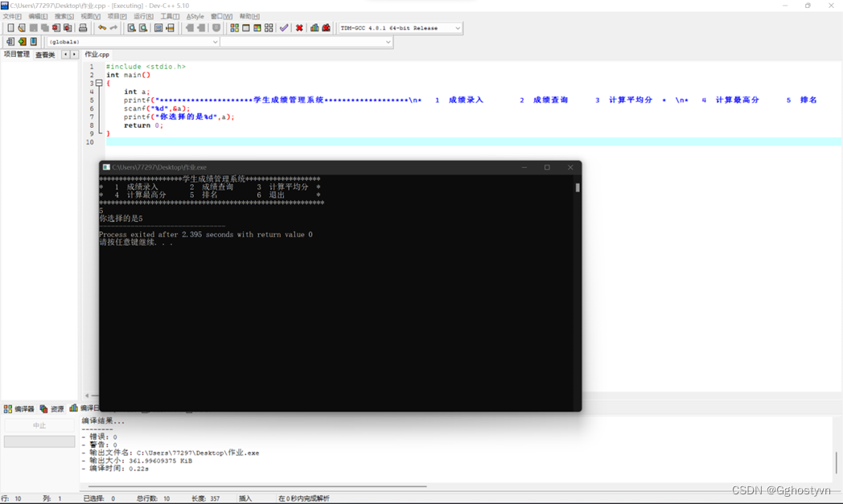Maximize the 作业.exe console window
Viewport: 843px width, 504px height.
[547, 168]
